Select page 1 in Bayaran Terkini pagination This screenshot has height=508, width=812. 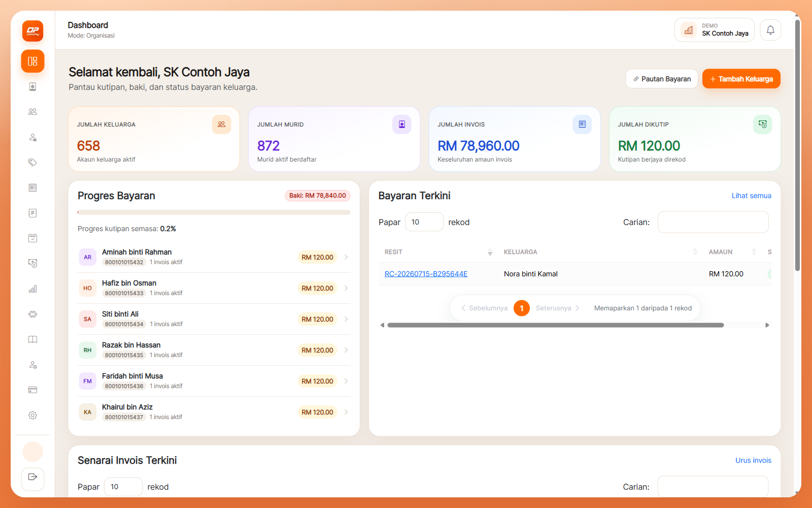click(522, 308)
